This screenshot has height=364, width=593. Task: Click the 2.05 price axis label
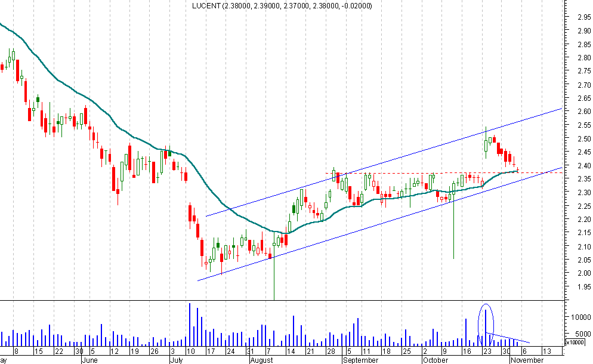tap(584, 260)
